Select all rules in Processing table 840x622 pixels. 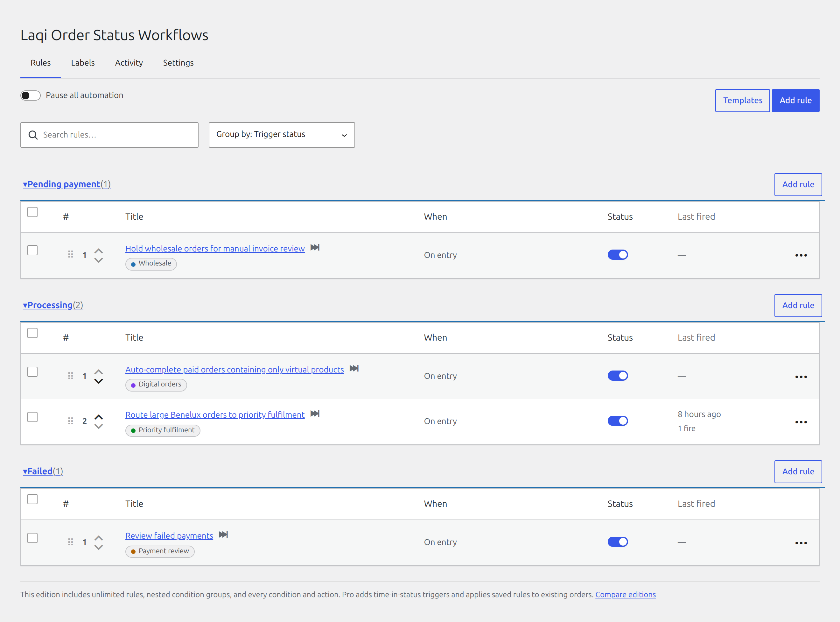pyautogui.click(x=33, y=333)
